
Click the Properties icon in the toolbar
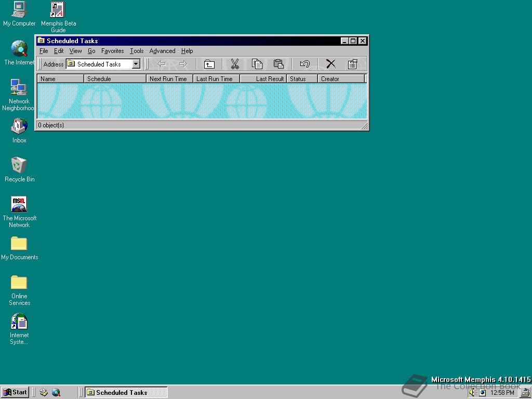pyautogui.click(x=353, y=64)
